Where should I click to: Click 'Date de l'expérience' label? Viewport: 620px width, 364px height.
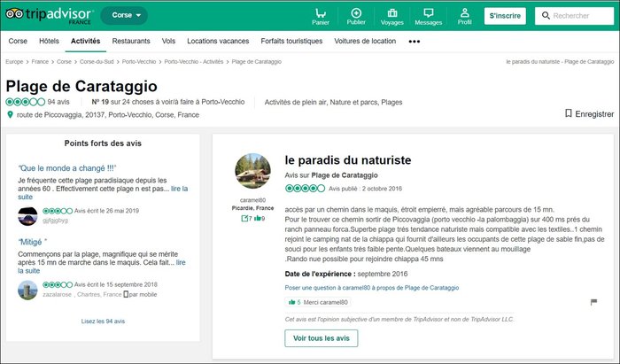(321, 274)
